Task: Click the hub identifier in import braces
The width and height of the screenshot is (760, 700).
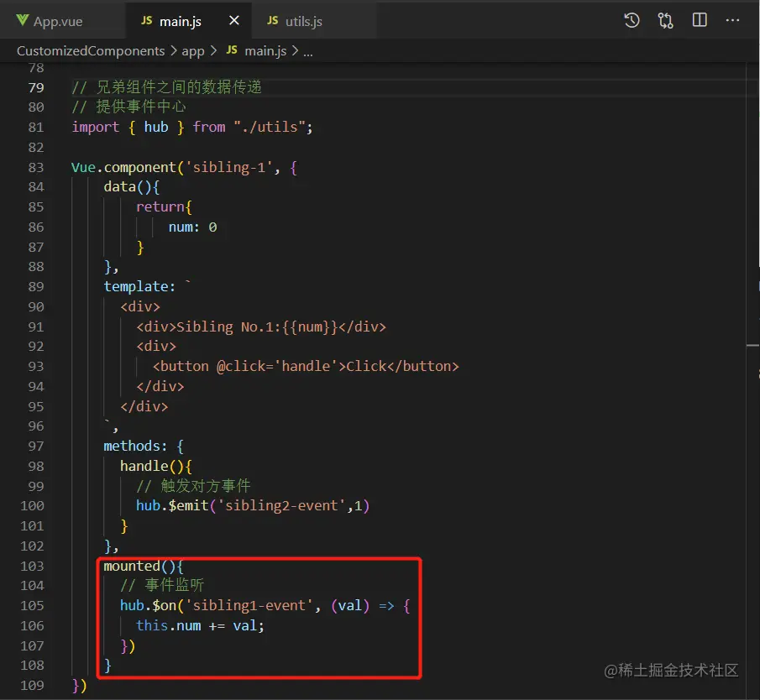Action: (156, 127)
